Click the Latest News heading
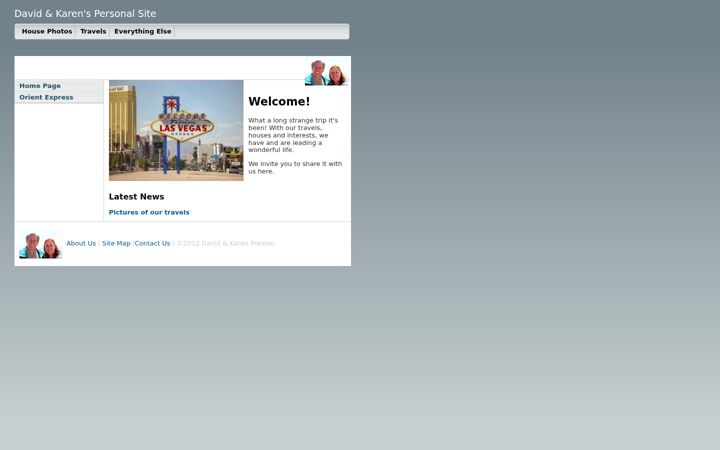 click(x=136, y=197)
